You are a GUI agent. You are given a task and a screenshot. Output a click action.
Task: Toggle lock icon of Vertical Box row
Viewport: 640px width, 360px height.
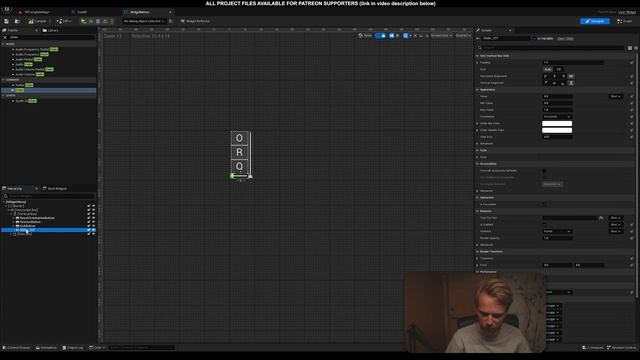(89, 214)
